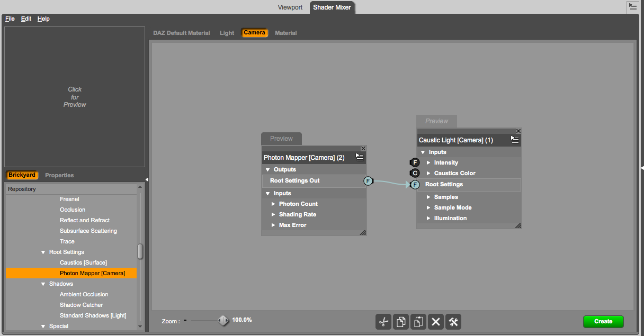Select Photon Mapper [Camera] in list
Viewport: 644px width, 336px height.
pyautogui.click(x=71, y=274)
